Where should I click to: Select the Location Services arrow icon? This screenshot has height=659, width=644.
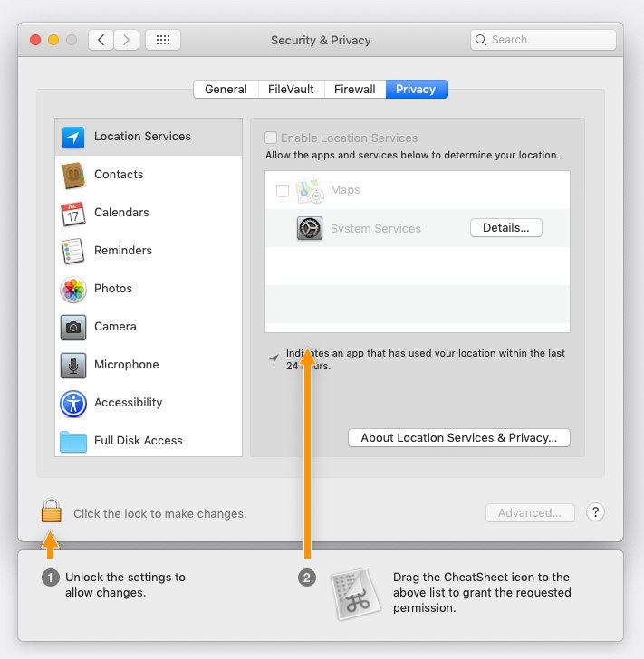(x=73, y=138)
